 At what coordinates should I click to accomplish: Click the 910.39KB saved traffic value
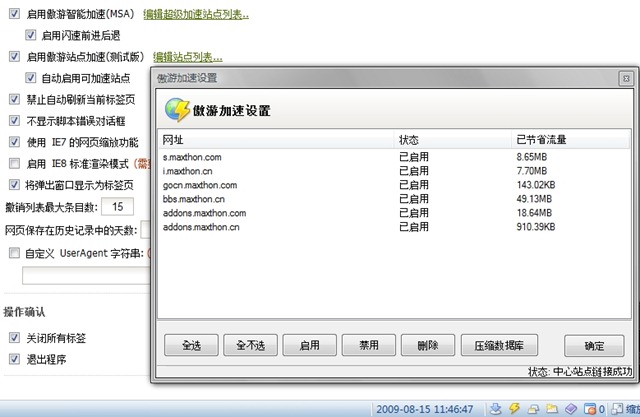[x=536, y=226]
